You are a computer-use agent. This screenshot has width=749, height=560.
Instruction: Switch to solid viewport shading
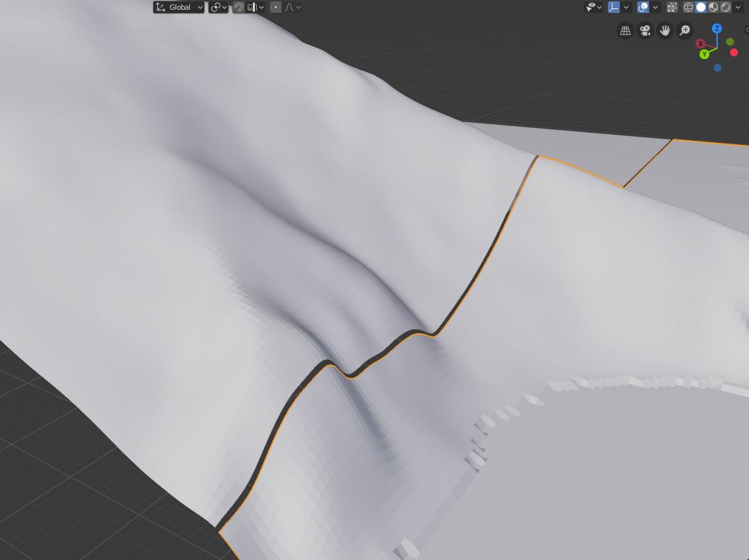coord(701,7)
